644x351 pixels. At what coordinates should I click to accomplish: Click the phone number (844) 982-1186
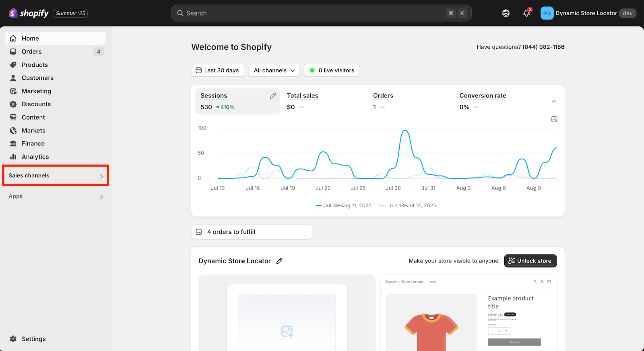543,47
